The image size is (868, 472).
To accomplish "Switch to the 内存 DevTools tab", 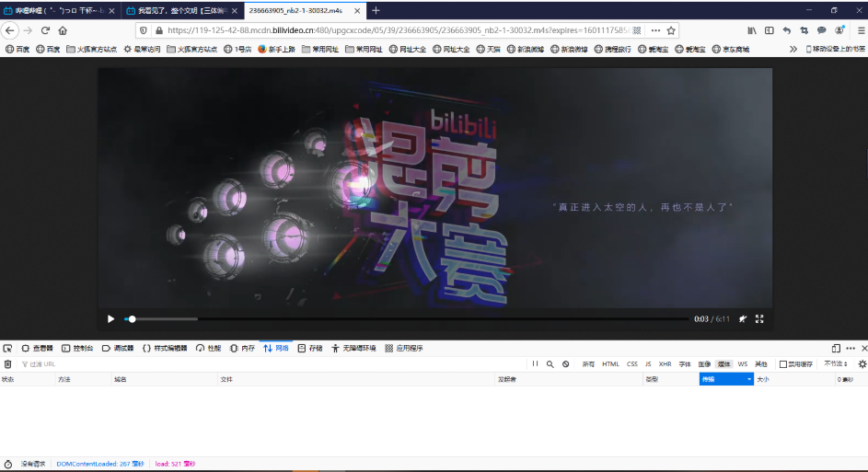I will coord(242,348).
